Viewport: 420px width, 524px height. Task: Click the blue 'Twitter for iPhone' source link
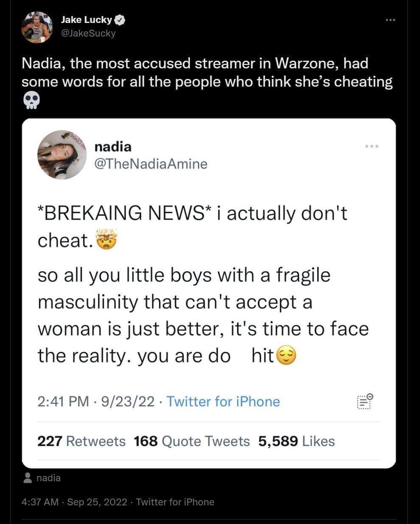[x=224, y=402]
